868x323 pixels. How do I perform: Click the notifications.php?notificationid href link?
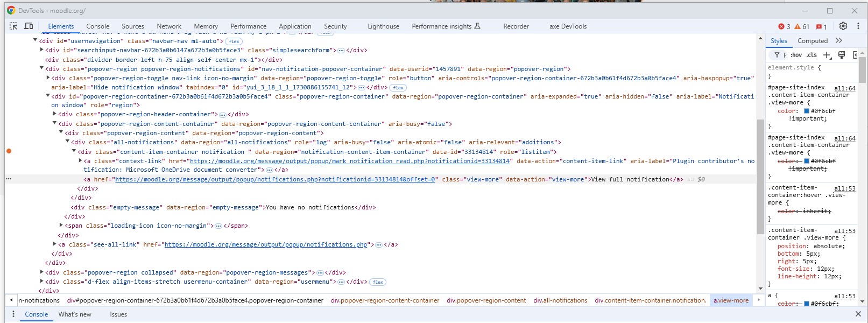pyautogui.click(x=275, y=179)
